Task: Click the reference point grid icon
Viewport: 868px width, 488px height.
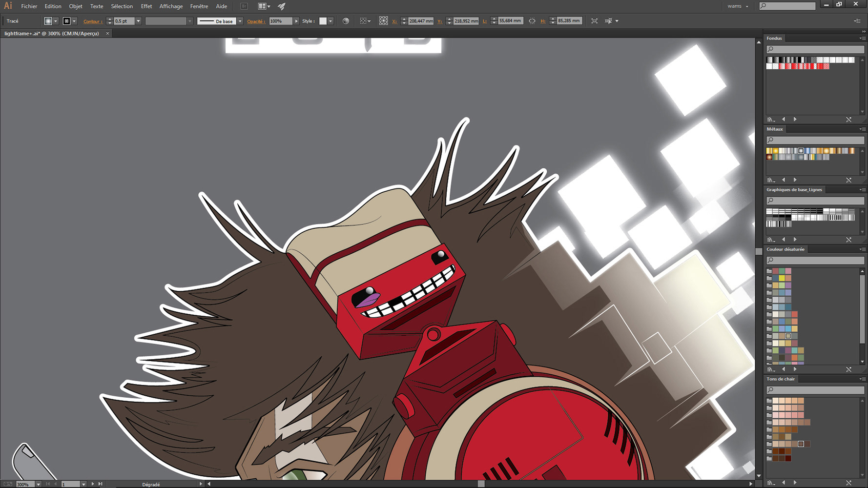Action: coord(383,21)
